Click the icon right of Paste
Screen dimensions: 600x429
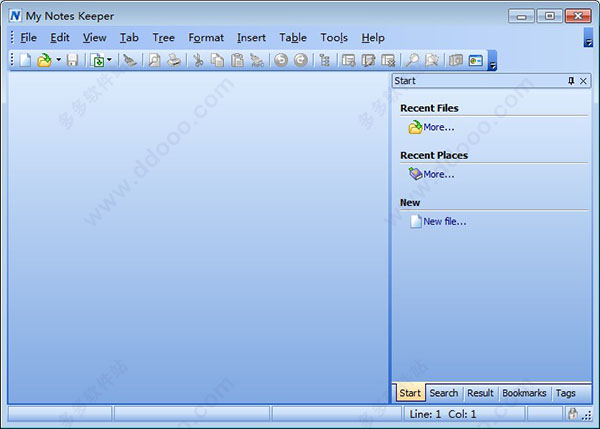coord(257,60)
